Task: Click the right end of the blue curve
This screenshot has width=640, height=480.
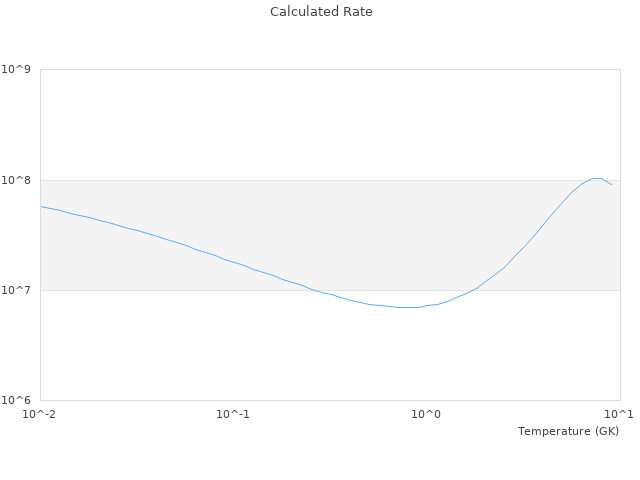Action: click(611, 185)
